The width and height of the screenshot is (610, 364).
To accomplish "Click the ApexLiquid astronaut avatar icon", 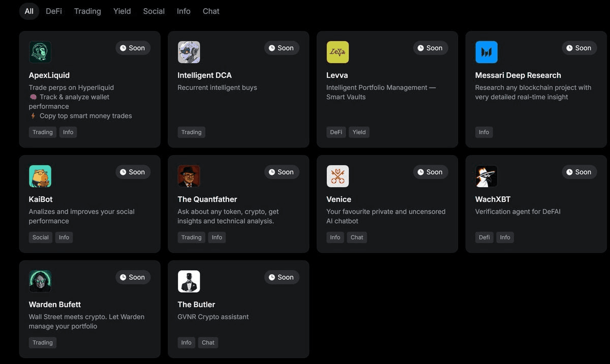I will (x=40, y=52).
